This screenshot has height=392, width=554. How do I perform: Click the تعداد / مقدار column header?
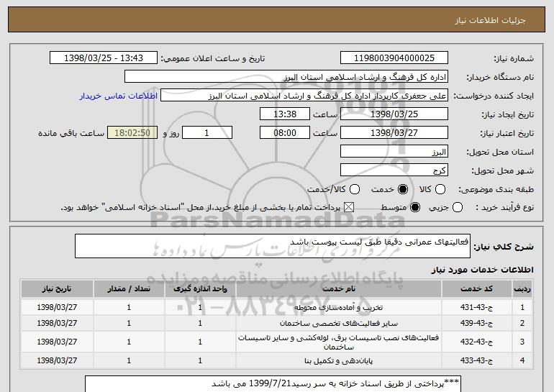129,289
